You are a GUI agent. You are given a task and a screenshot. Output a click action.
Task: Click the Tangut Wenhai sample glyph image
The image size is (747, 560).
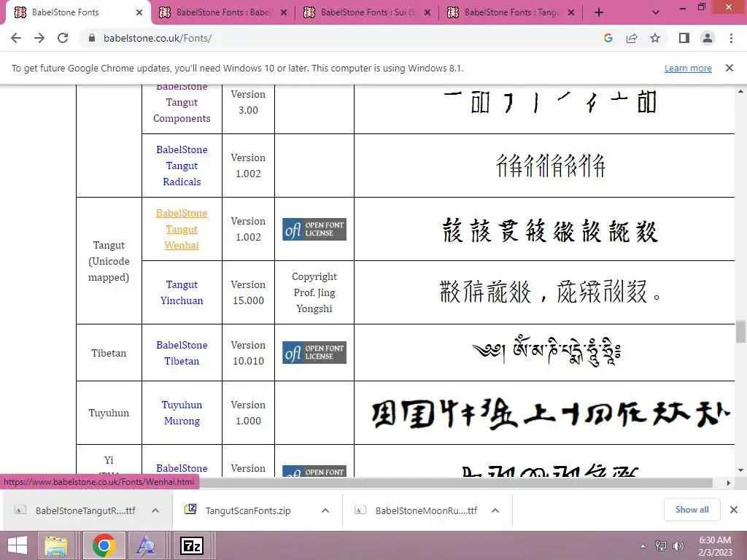coord(550,230)
